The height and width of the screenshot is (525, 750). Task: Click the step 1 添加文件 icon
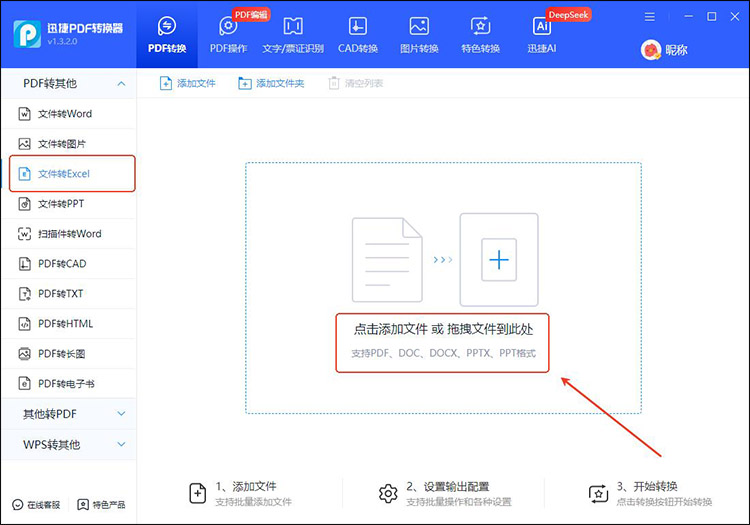[198, 493]
